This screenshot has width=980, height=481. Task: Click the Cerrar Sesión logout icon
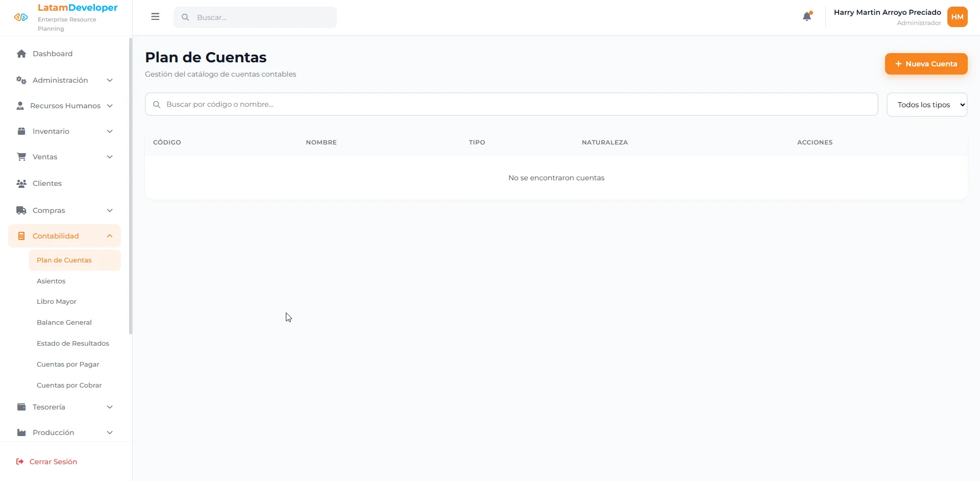point(20,462)
